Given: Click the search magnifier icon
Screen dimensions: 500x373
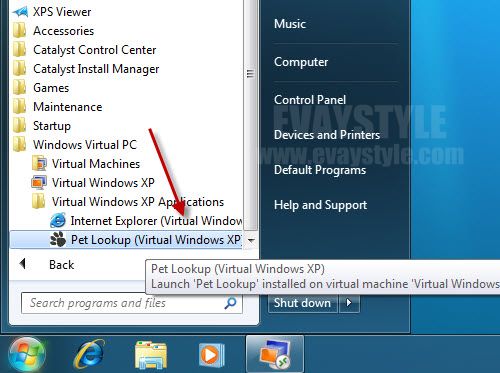Looking at the screenshot, I should click(x=230, y=303).
